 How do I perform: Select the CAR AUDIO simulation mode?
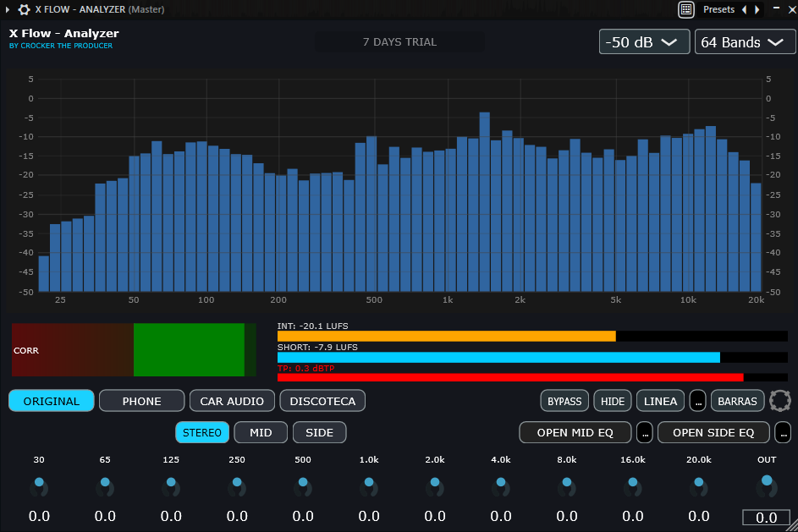pyautogui.click(x=232, y=401)
